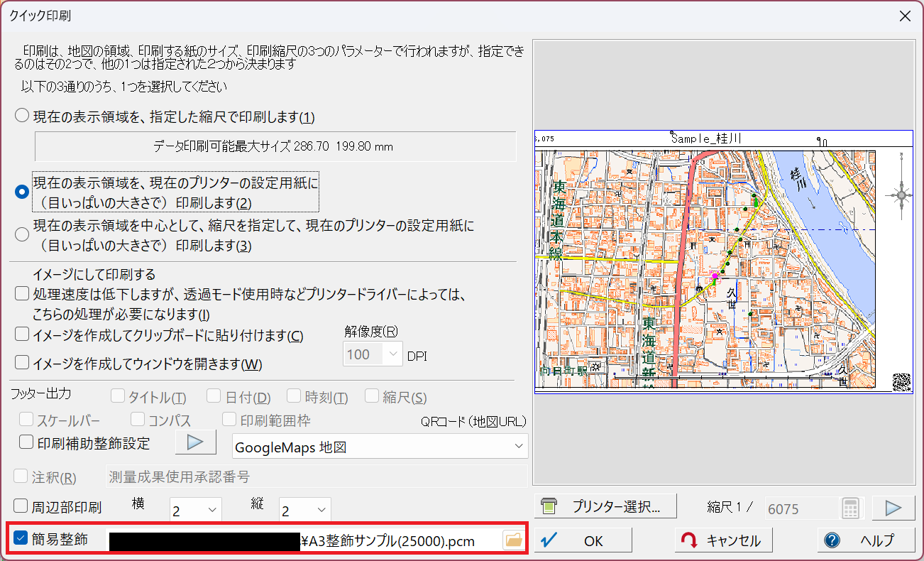Image resolution: width=924 pixels, height=561 pixels.
Task: Click the 測量成果使用承認番号 annotation field
Action: click(316, 476)
